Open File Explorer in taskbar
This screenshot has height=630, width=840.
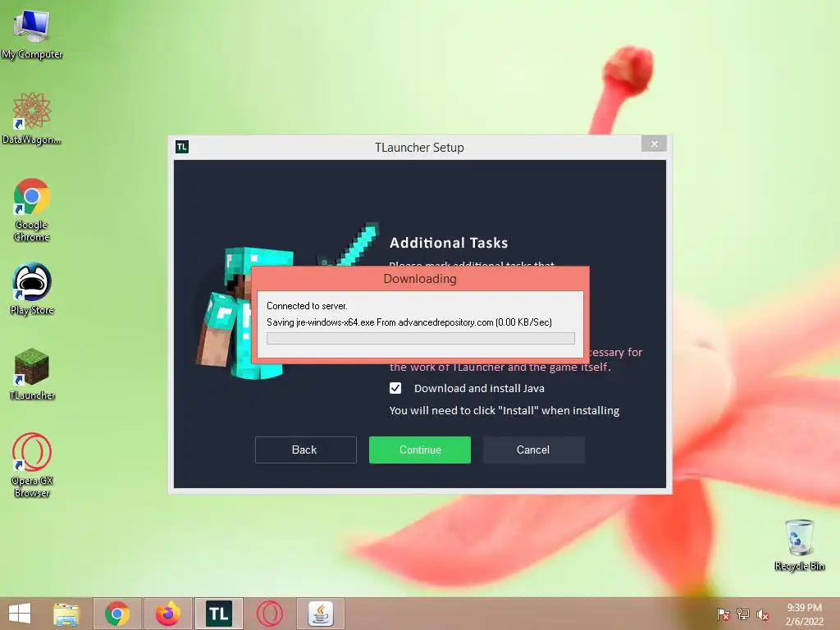point(66,614)
